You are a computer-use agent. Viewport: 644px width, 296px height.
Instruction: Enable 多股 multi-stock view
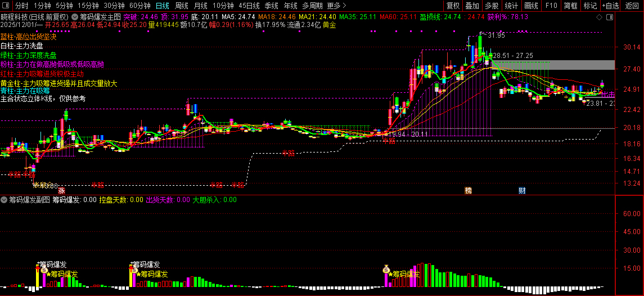click(x=492, y=6)
